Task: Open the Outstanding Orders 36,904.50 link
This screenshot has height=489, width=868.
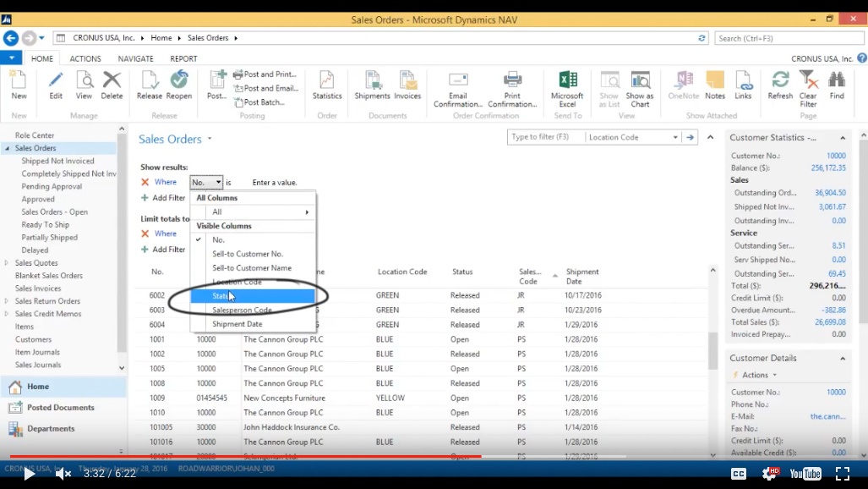Action: click(830, 193)
